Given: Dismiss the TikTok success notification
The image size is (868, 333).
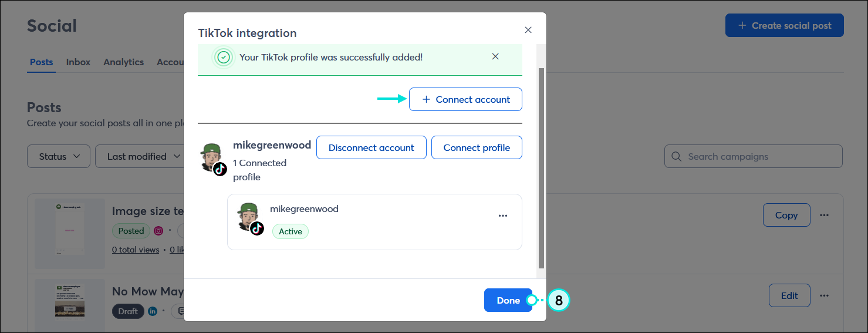Looking at the screenshot, I should 495,56.
